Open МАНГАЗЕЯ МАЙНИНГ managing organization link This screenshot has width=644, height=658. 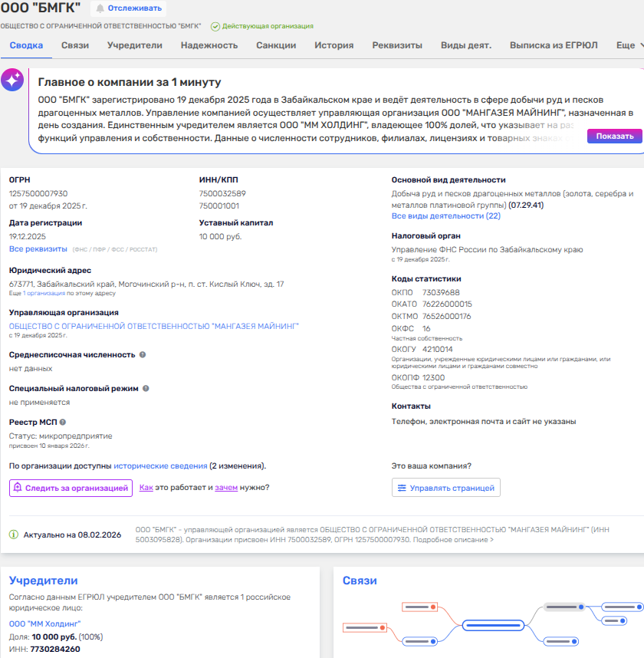(154, 326)
